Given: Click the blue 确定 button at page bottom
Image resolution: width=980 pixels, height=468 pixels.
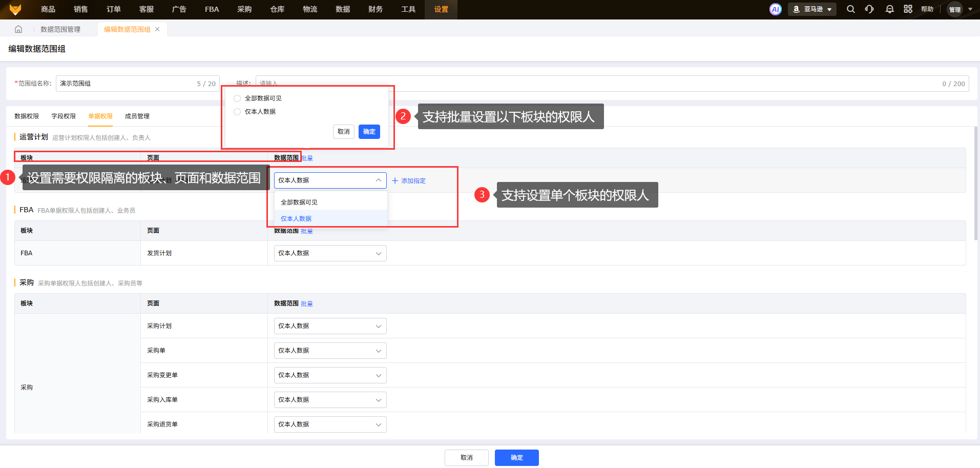Looking at the screenshot, I should 516,458.
